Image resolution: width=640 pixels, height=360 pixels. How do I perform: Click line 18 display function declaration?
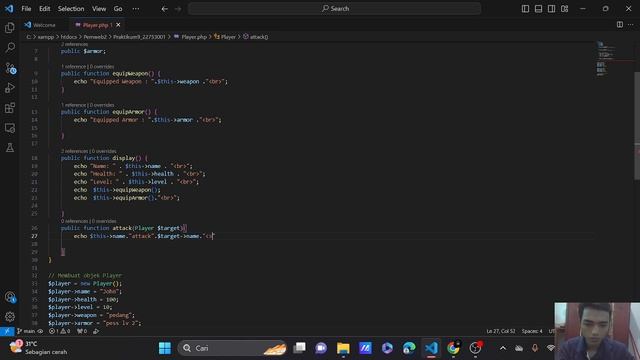(104, 158)
